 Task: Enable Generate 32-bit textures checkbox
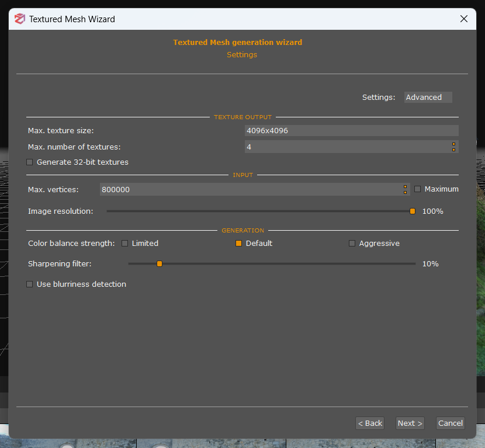(x=30, y=162)
